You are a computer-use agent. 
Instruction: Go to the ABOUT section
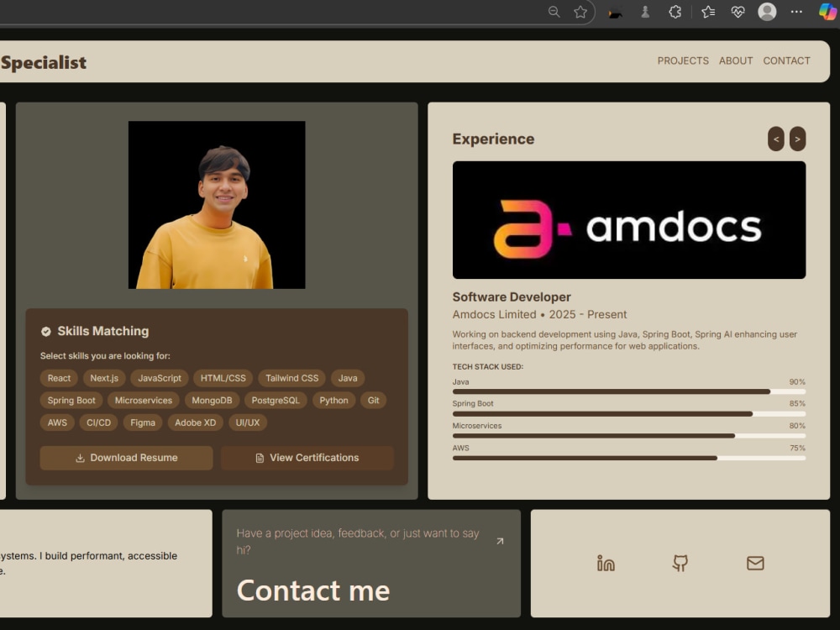pos(736,61)
